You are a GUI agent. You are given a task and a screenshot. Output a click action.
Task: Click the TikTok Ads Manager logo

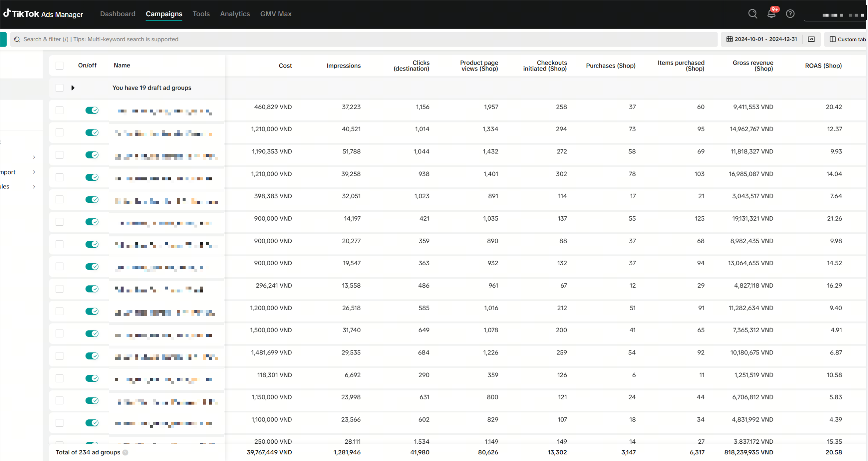(x=43, y=14)
